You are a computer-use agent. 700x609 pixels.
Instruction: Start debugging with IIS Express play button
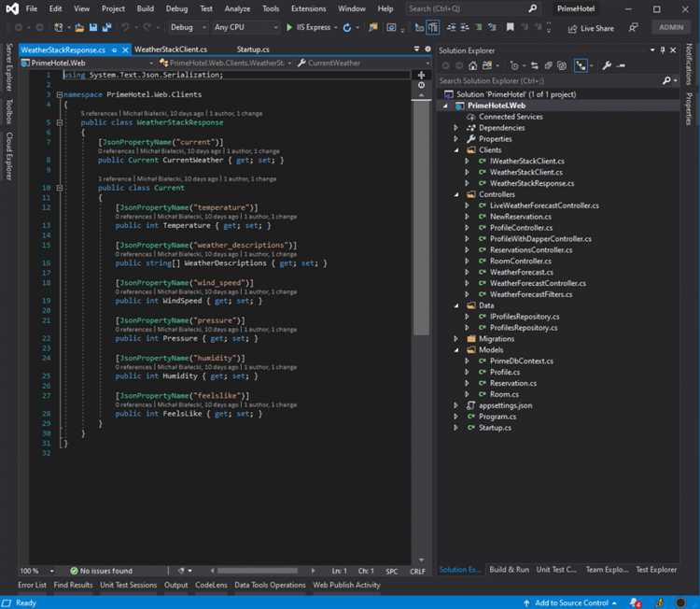[289, 28]
